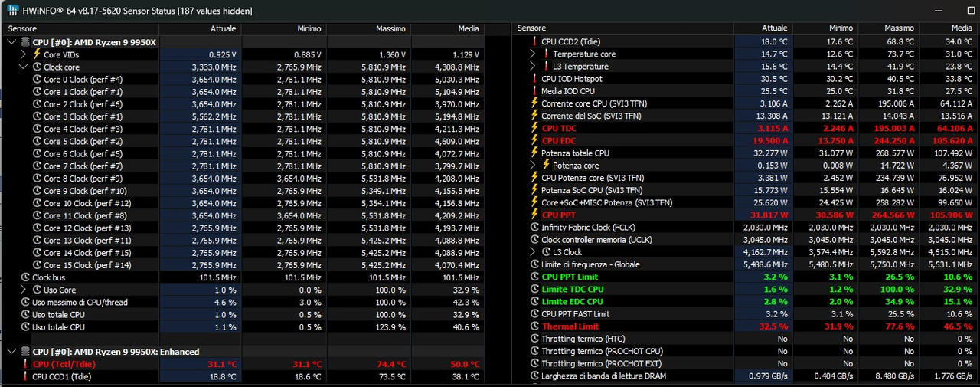Expand the L3 Clock row
The width and height of the screenshot is (980, 387).
coord(532,252)
